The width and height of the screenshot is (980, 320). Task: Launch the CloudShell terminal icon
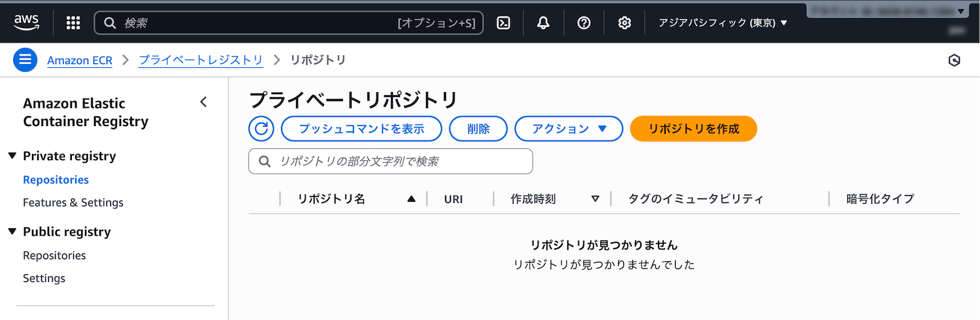(x=503, y=23)
